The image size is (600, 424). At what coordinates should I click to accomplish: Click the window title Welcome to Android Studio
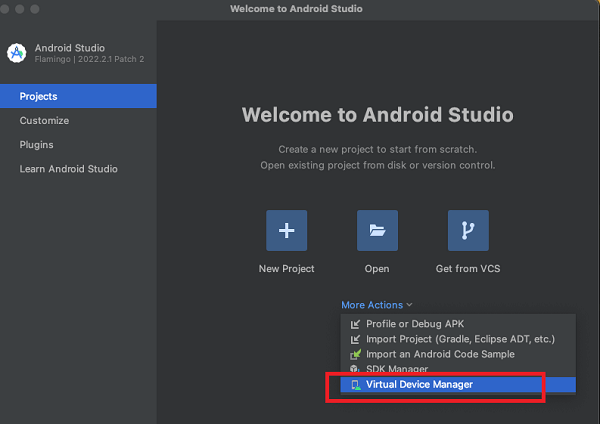click(296, 8)
